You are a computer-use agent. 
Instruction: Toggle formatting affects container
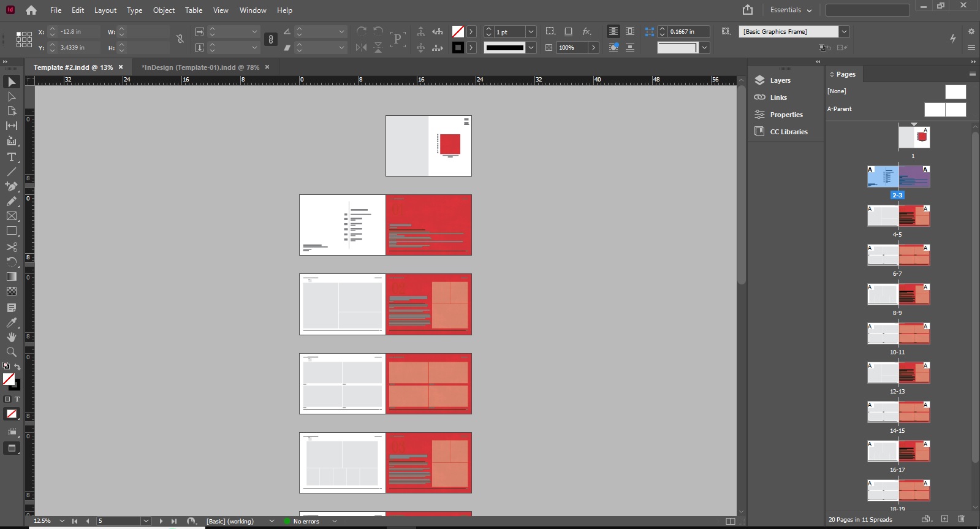7,399
